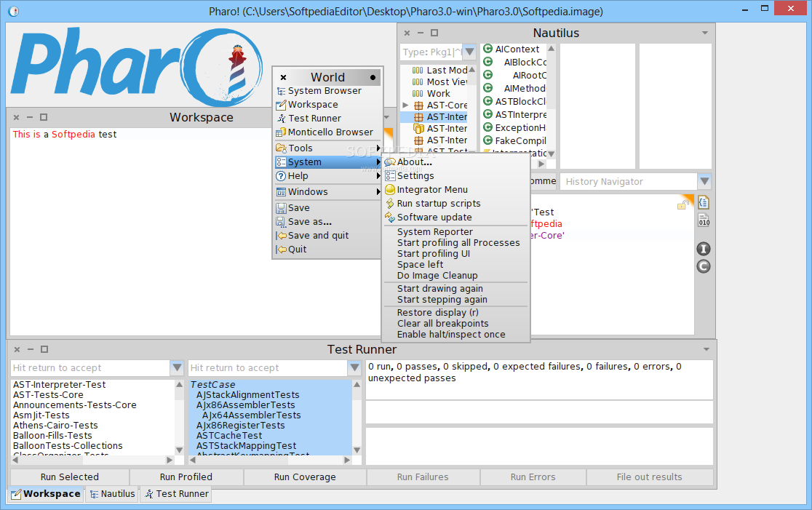
Task: Click the source code icon in Nautilus
Action: tap(704, 202)
